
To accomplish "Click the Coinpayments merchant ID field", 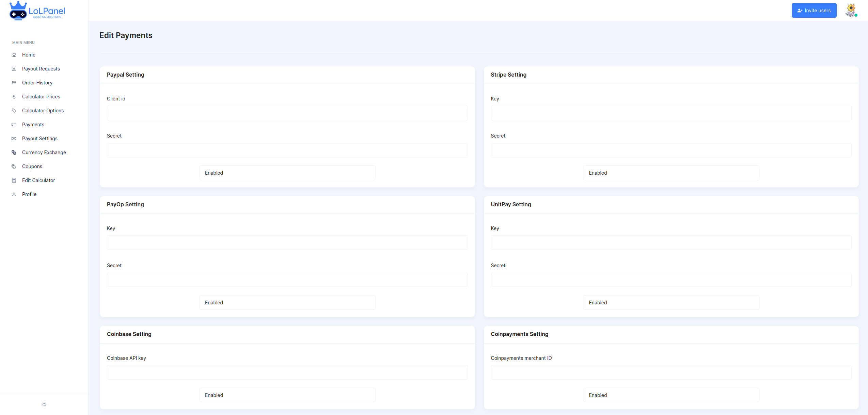I will (x=671, y=372).
